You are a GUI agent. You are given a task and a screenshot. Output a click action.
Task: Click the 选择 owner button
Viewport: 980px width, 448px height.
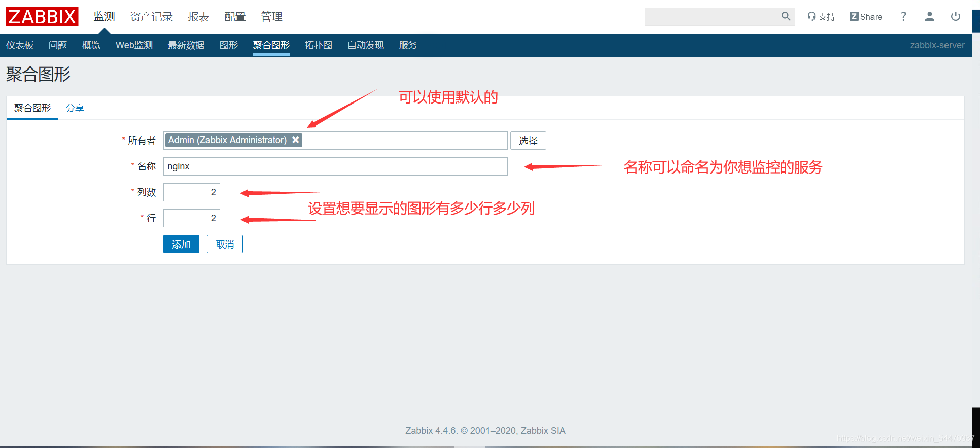(x=528, y=141)
